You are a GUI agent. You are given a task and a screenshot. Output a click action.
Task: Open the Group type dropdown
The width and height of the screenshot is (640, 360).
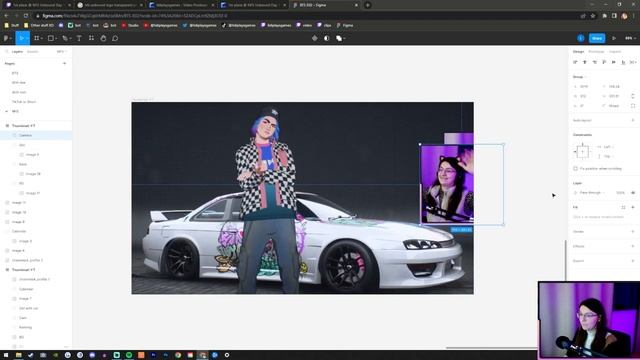pyautogui.click(x=580, y=77)
